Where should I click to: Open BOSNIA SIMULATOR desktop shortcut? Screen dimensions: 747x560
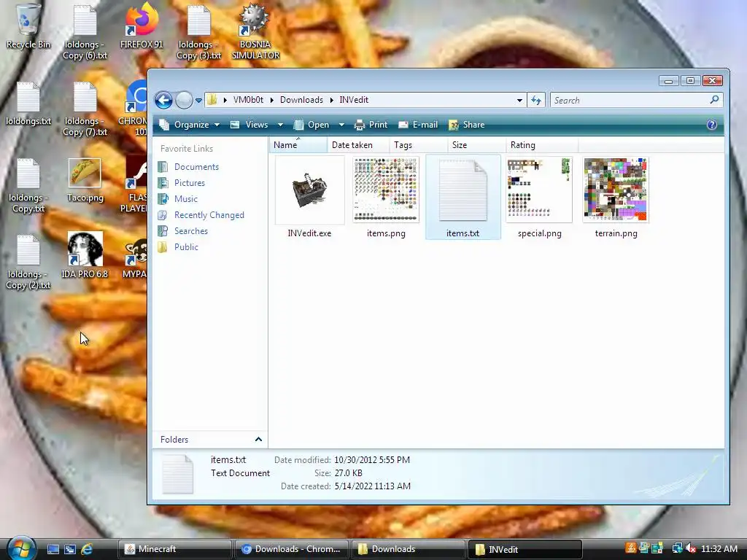pyautogui.click(x=255, y=32)
